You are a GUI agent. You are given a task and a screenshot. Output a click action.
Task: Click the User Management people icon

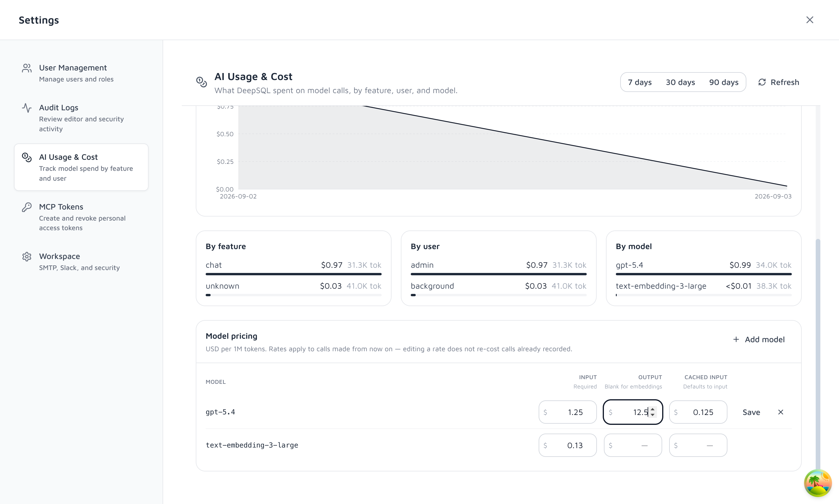point(27,68)
